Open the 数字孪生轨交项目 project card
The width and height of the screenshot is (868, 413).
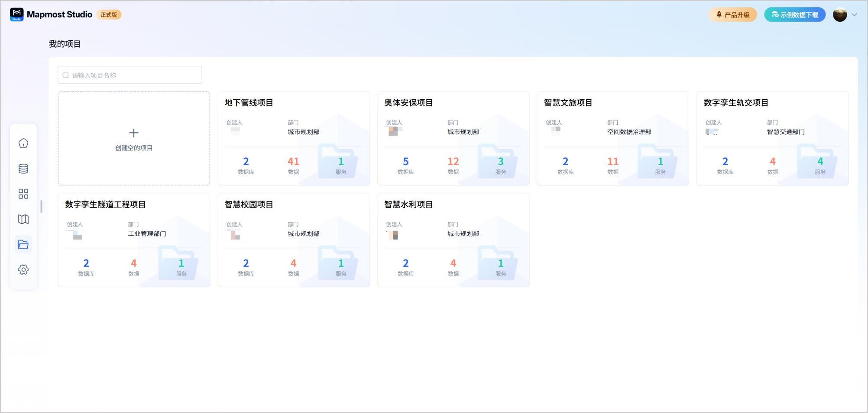pyautogui.click(x=772, y=138)
